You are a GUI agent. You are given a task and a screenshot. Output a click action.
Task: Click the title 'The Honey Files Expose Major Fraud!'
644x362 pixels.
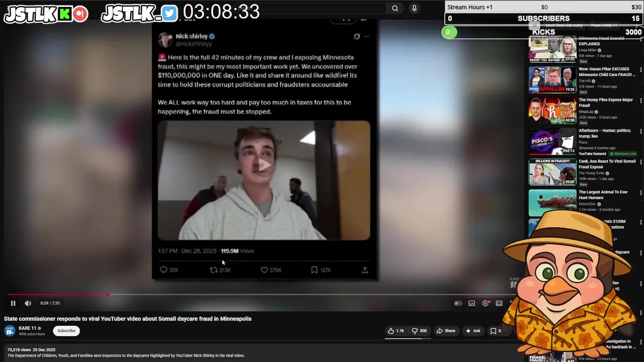pos(606,103)
